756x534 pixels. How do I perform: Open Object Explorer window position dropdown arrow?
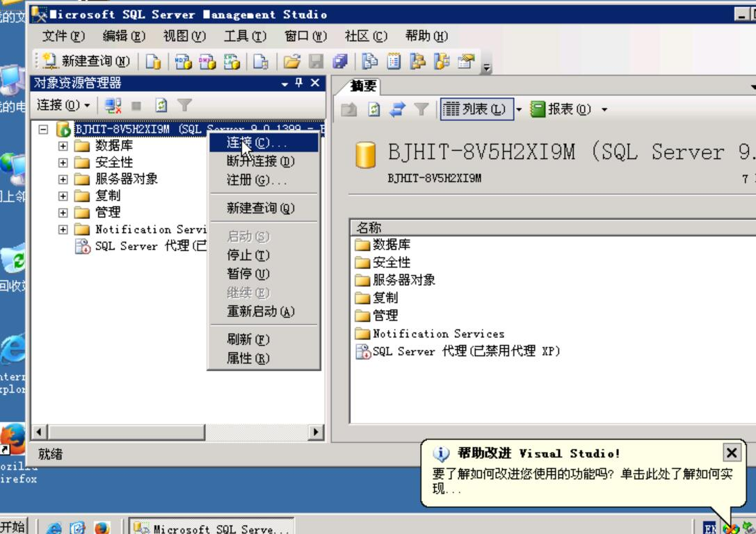(x=284, y=84)
